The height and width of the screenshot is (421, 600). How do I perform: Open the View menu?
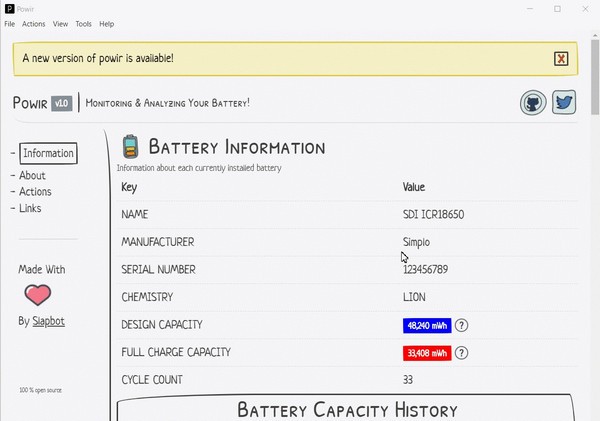coord(60,24)
